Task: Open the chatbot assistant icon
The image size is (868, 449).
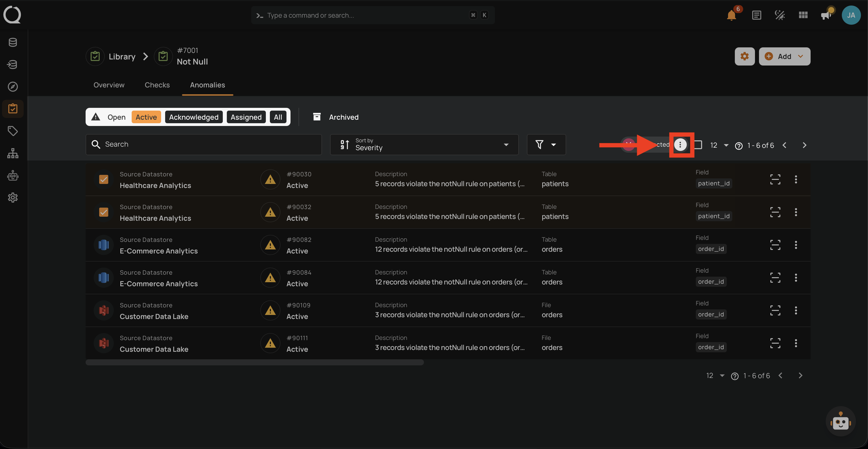Action: point(840,422)
